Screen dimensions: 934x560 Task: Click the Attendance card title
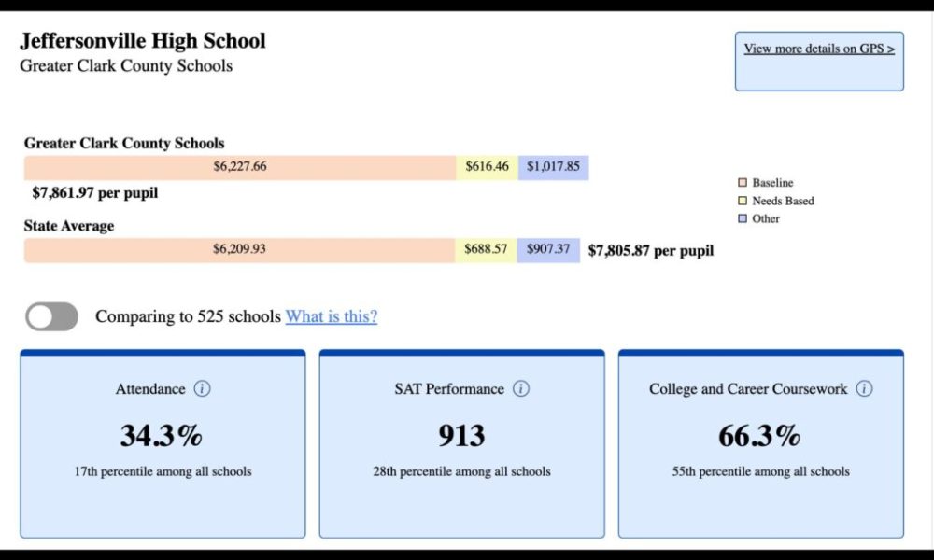(x=150, y=389)
